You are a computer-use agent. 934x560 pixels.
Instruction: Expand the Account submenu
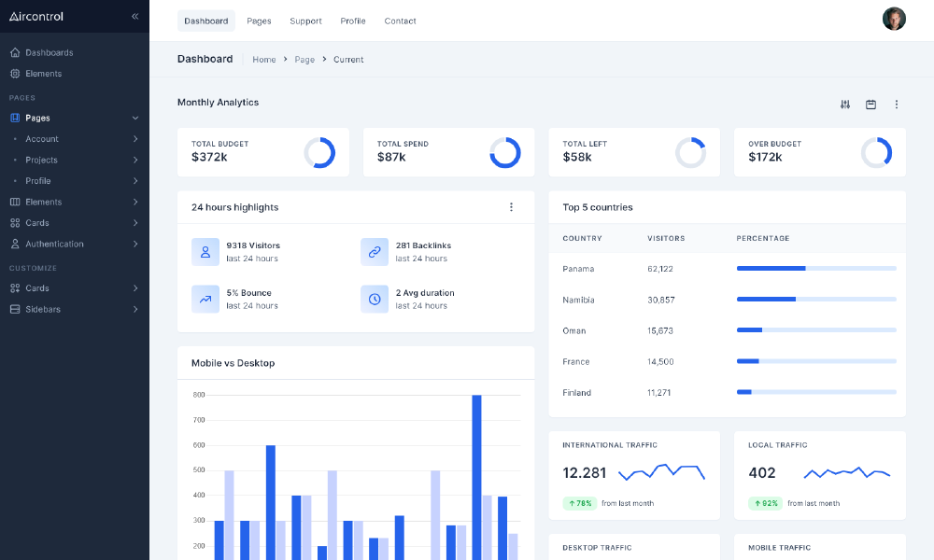click(136, 138)
